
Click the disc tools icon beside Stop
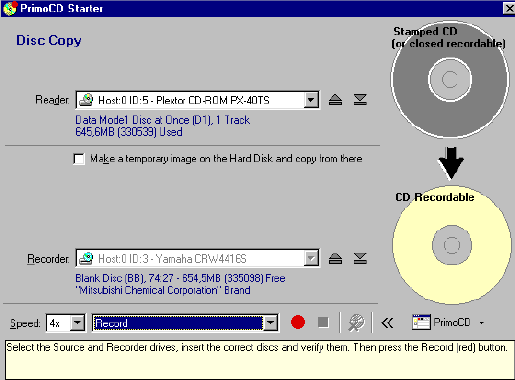tap(356, 323)
